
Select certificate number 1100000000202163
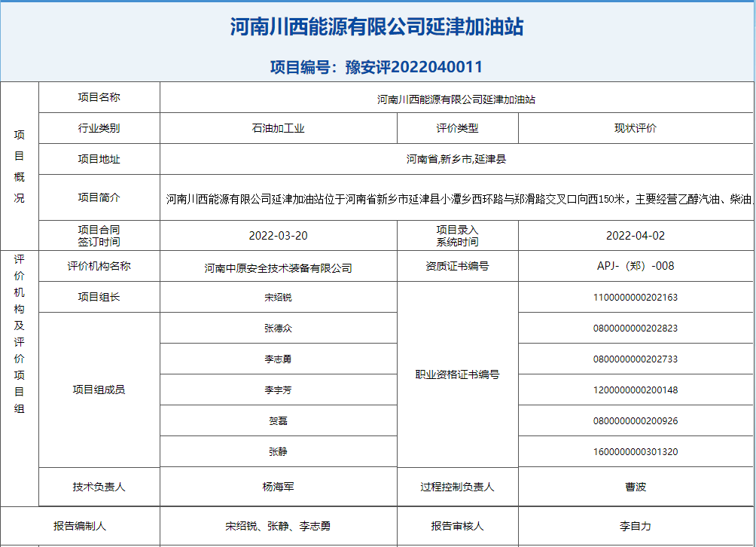click(x=635, y=298)
